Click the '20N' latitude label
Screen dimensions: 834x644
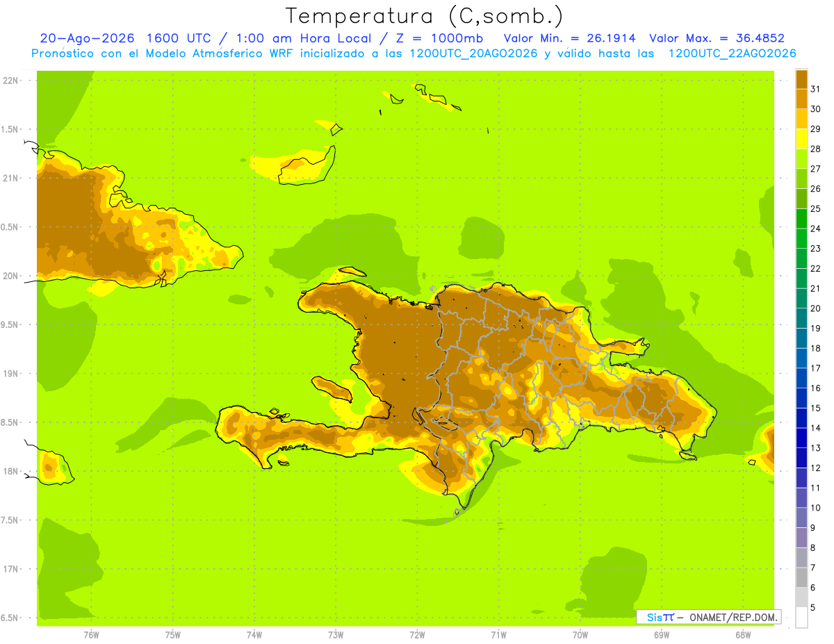tap(11, 276)
